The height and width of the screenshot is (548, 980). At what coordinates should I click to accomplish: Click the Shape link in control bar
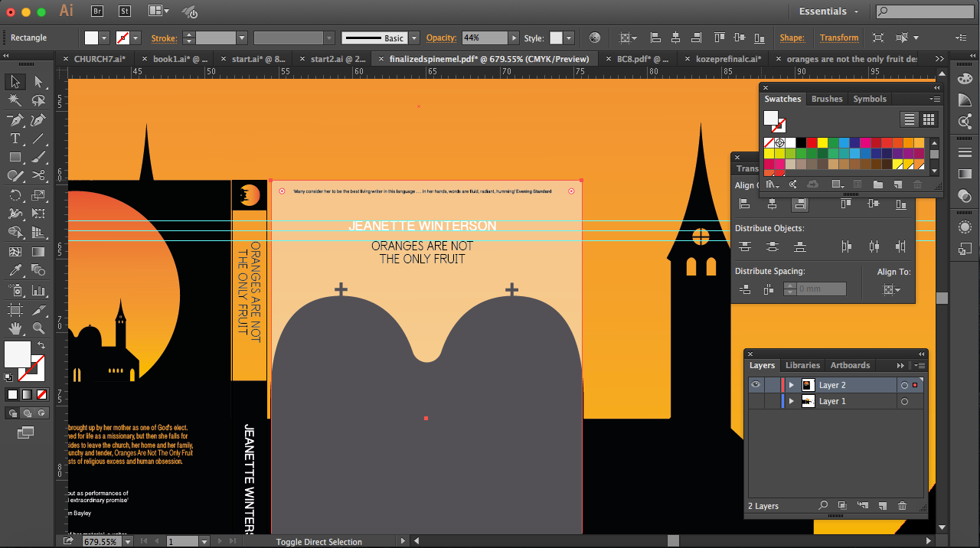[x=792, y=38]
